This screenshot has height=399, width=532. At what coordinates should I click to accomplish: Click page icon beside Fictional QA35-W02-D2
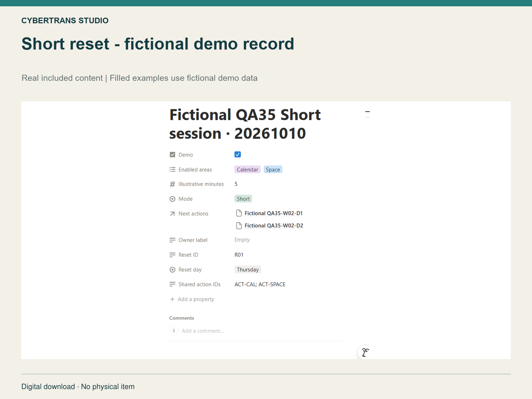point(239,225)
